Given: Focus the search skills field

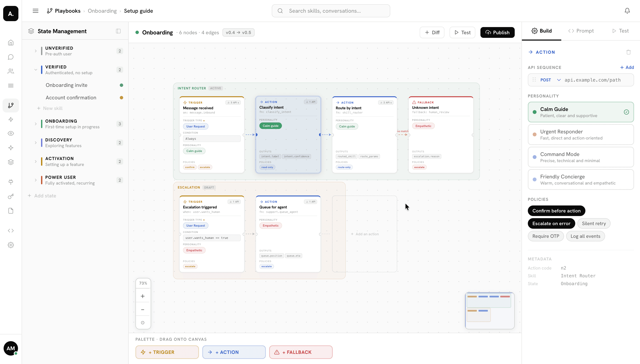Looking at the screenshot, I should pyautogui.click(x=331, y=11).
